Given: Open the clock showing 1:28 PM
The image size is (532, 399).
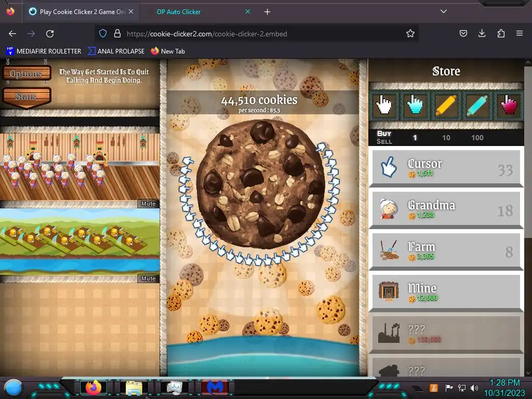Looking at the screenshot, I should [504, 388].
